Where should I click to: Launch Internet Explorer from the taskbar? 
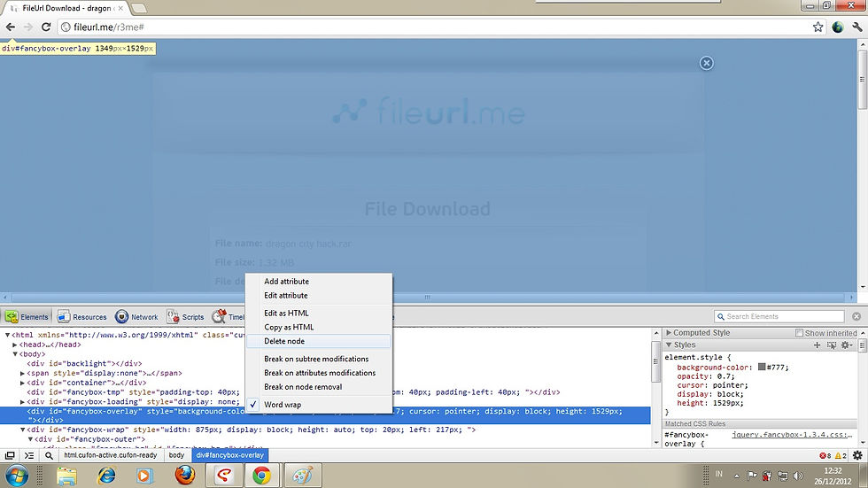106,476
